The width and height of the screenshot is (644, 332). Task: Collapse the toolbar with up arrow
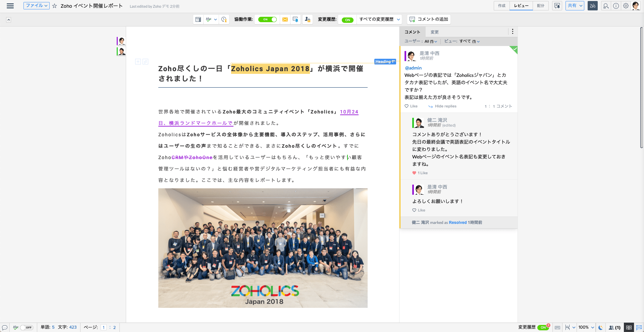[9, 20]
